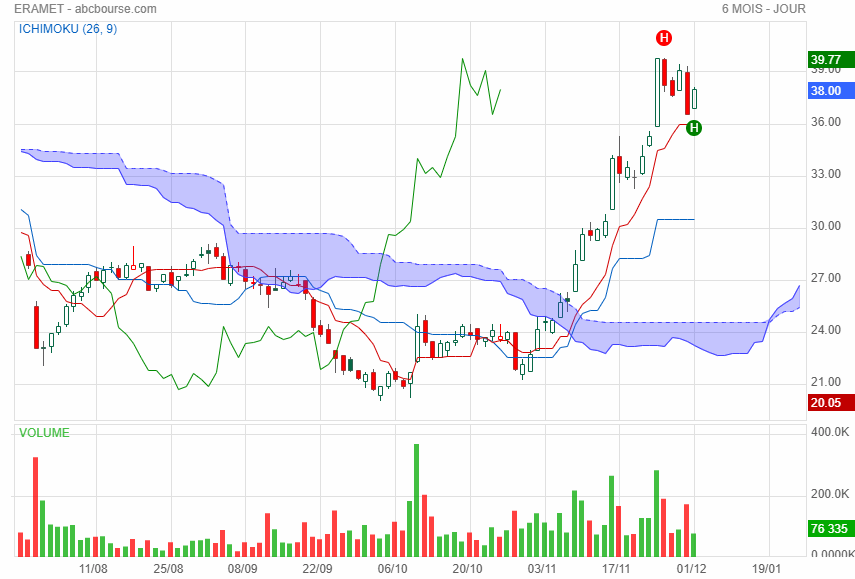Click the 03/11 date label

[542, 569]
